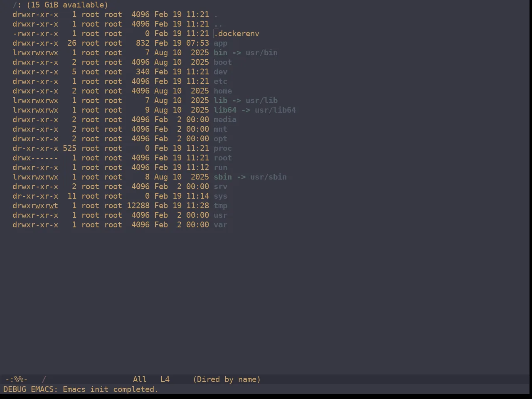The width and height of the screenshot is (532, 399).
Task: Open the root directory entry
Action: click(223, 158)
